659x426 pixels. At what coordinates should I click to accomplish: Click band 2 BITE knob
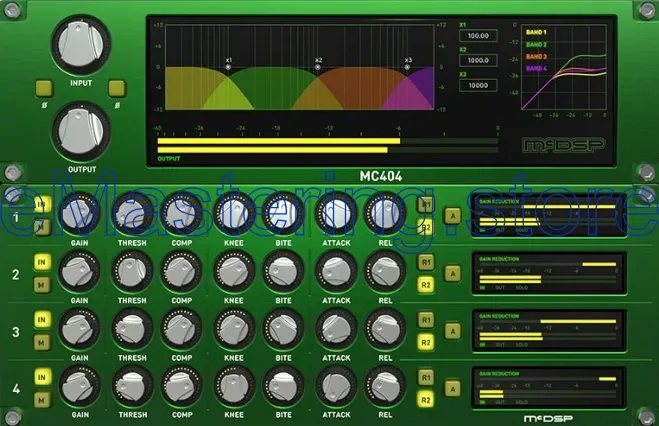click(x=283, y=272)
